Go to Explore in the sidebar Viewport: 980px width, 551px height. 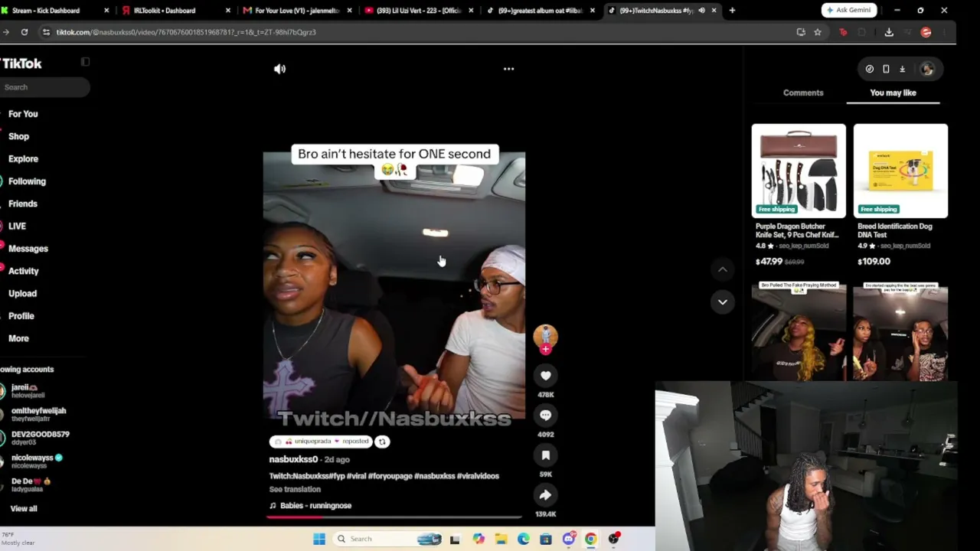pos(23,159)
